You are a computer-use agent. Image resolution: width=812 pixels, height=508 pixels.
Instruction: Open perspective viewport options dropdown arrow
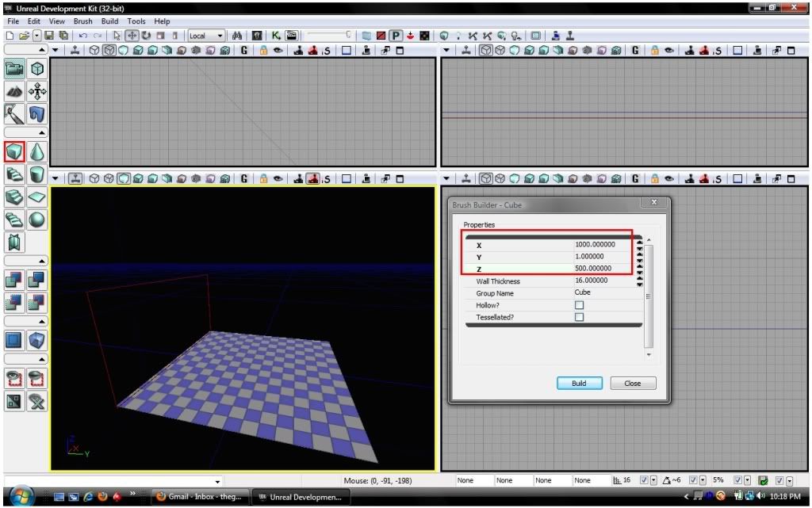[56, 179]
